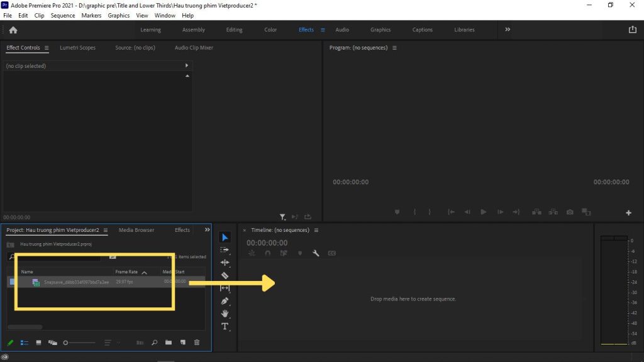Adjust the thumbnail zoom slider in Project panel
The height and width of the screenshot is (362, 644).
tap(65, 343)
